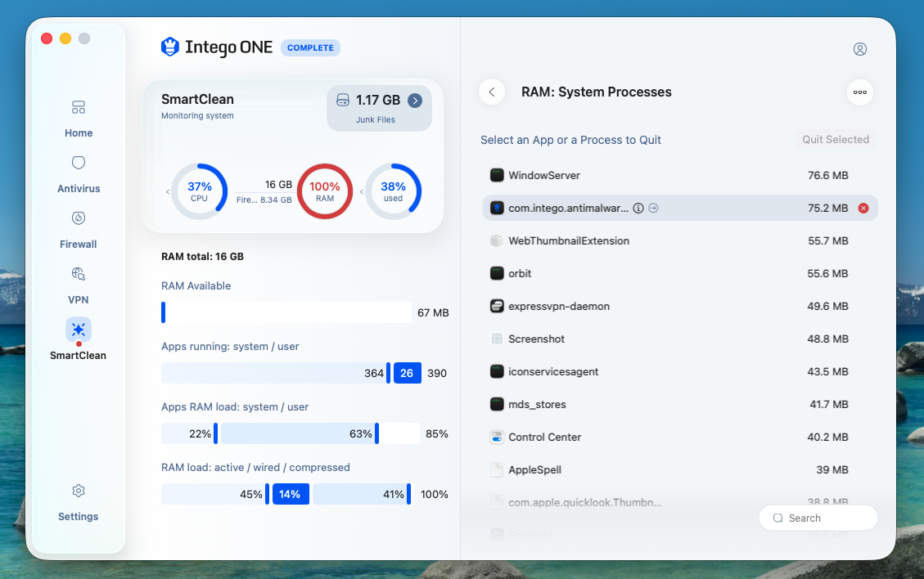Click the Quit Selected button
The width and height of the screenshot is (924, 579).
(835, 140)
